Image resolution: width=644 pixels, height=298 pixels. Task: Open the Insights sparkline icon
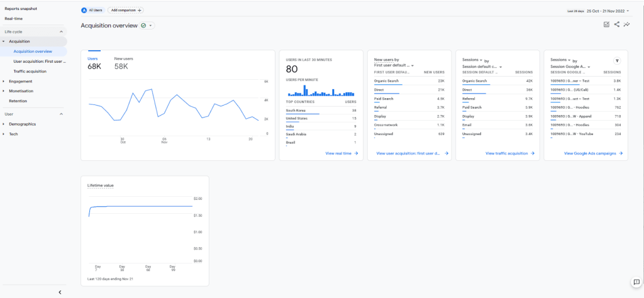(627, 25)
